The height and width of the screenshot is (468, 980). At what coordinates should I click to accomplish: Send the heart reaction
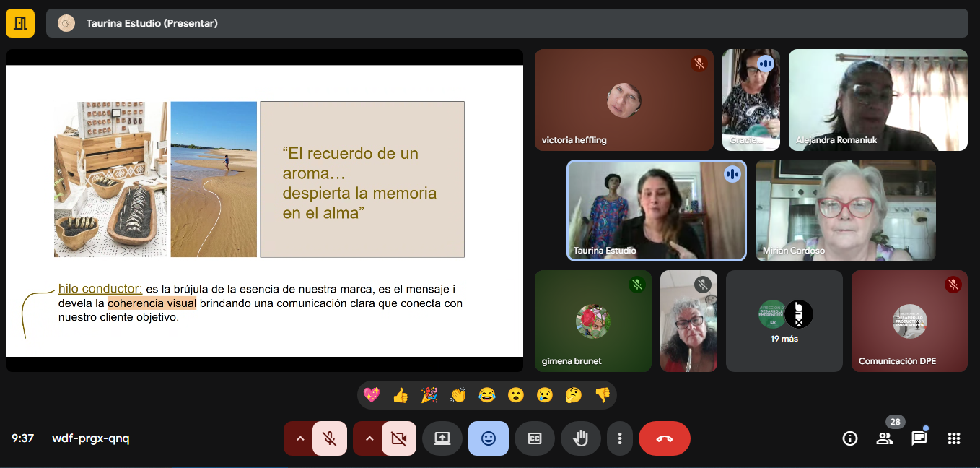pyautogui.click(x=372, y=395)
